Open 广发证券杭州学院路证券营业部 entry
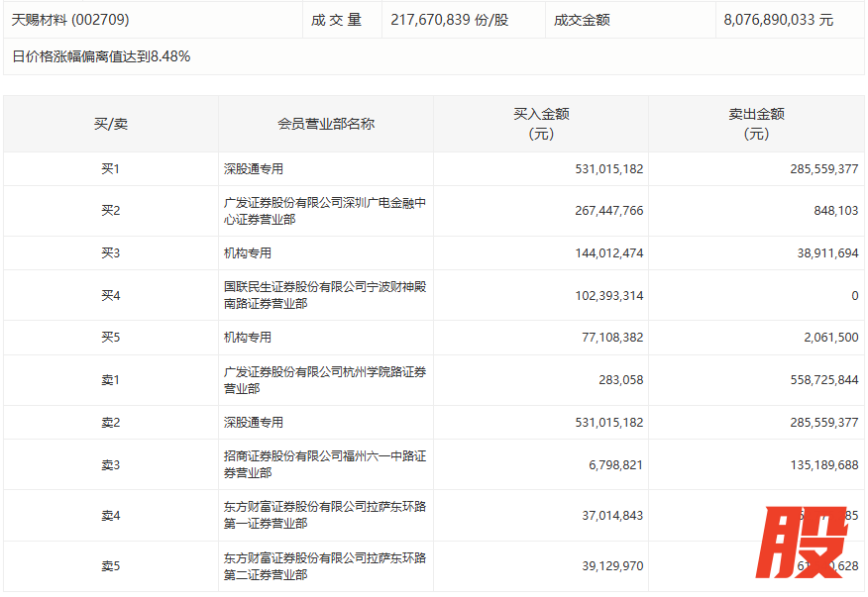The height and width of the screenshot is (597, 868). [325, 379]
